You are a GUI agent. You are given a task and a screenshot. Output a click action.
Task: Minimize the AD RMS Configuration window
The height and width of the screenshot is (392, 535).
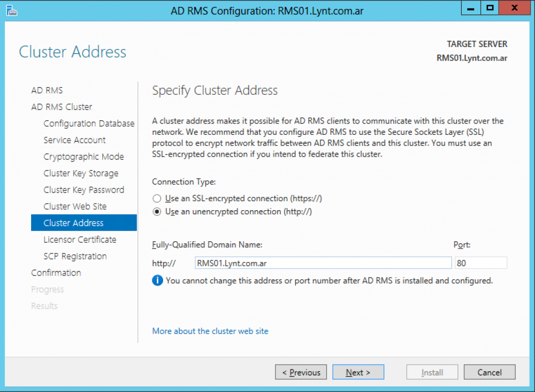point(471,8)
